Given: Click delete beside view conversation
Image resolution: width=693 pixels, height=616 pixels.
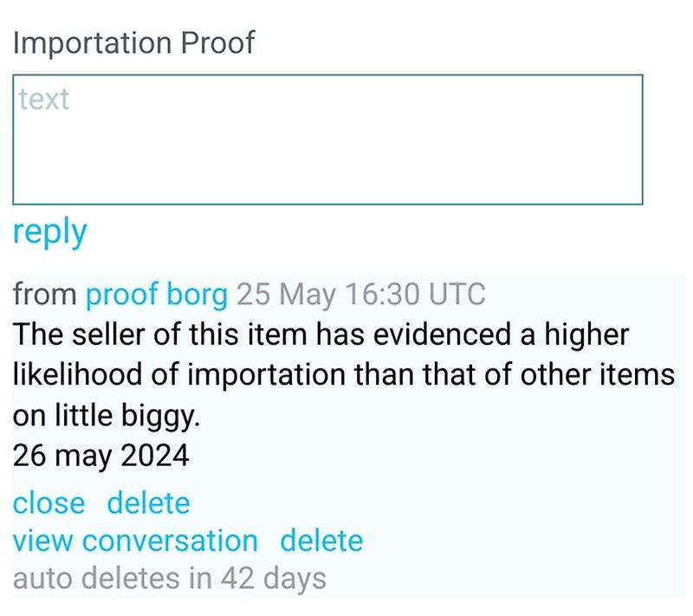Looking at the screenshot, I should (x=321, y=541).
